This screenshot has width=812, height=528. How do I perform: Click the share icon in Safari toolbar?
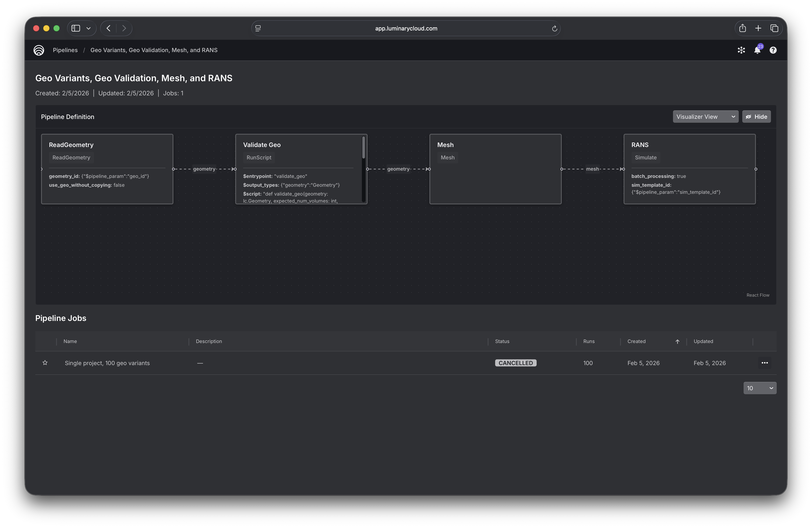coord(742,28)
